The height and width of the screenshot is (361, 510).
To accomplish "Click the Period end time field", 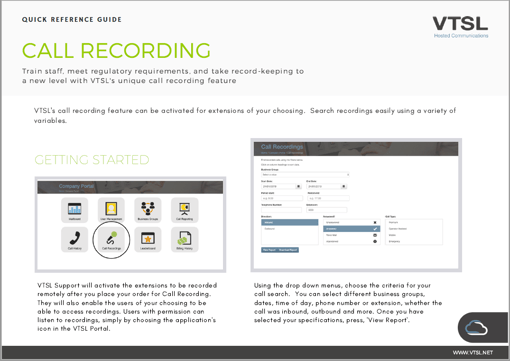I will click(x=328, y=198).
